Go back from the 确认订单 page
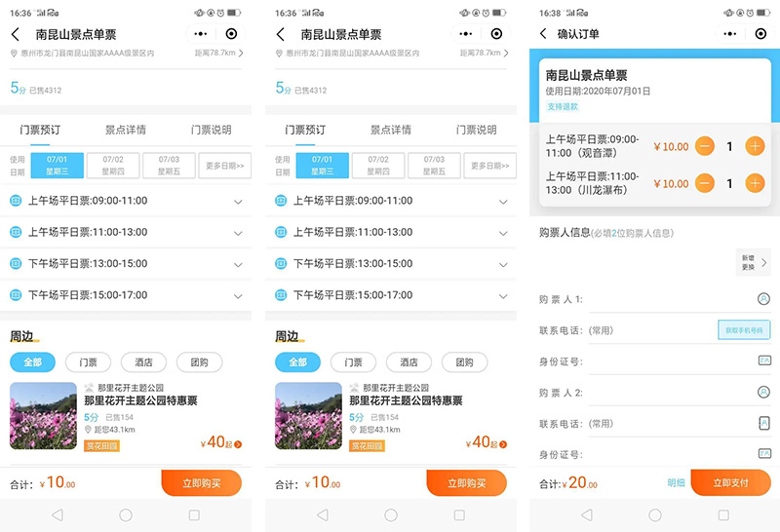Screen dimensions: 780x532 click(543, 34)
